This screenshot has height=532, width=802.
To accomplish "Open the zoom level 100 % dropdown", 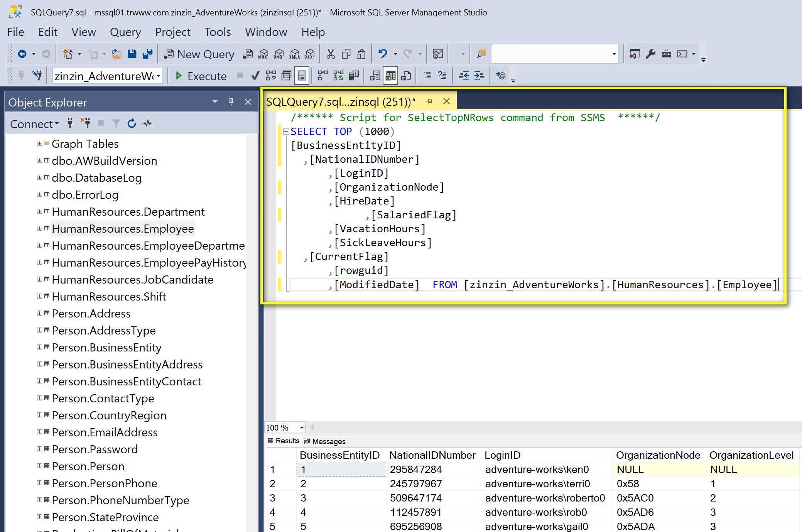I will tap(302, 427).
